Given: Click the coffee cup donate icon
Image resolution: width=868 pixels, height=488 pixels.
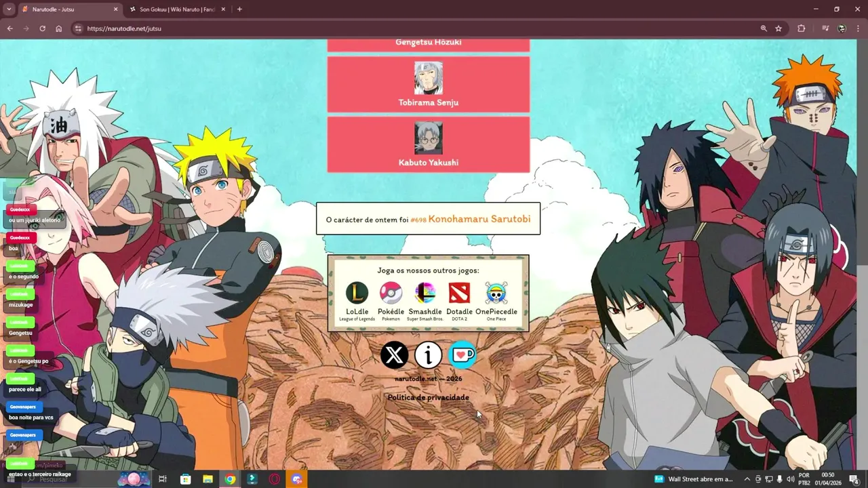Looking at the screenshot, I should [462, 354].
